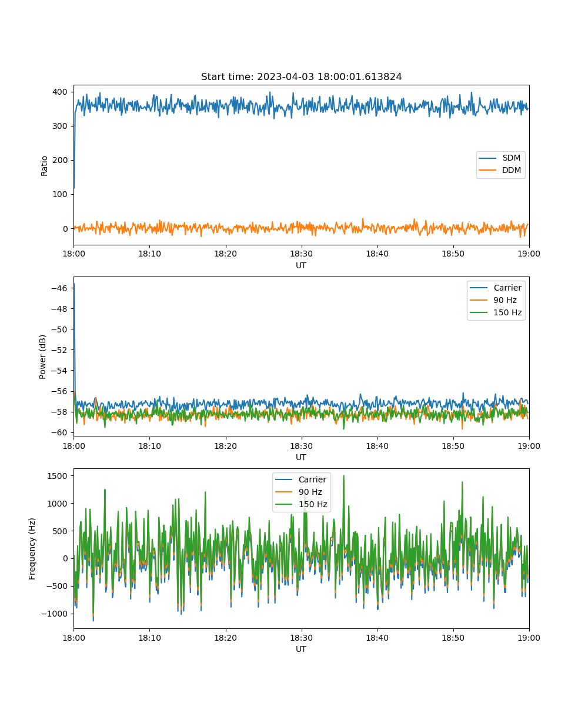
Task: Select the DDM legend entry
Action: pyautogui.click(x=501, y=171)
